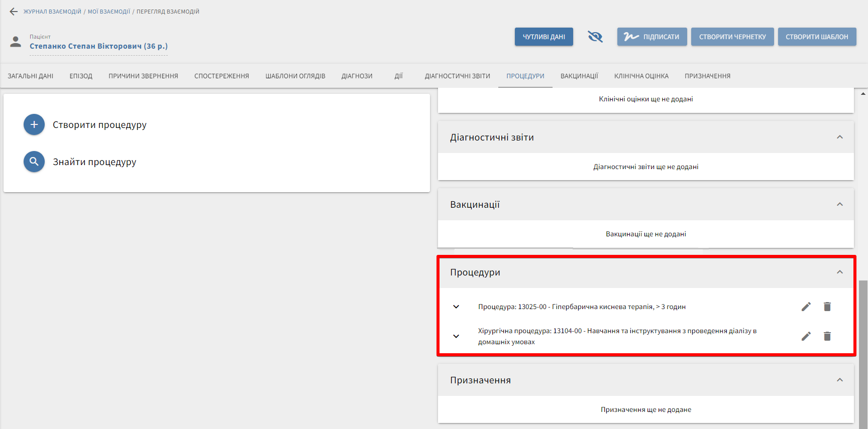Click Створити чернетку button
Screen dimensions: 868x429
pyautogui.click(x=732, y=37)
